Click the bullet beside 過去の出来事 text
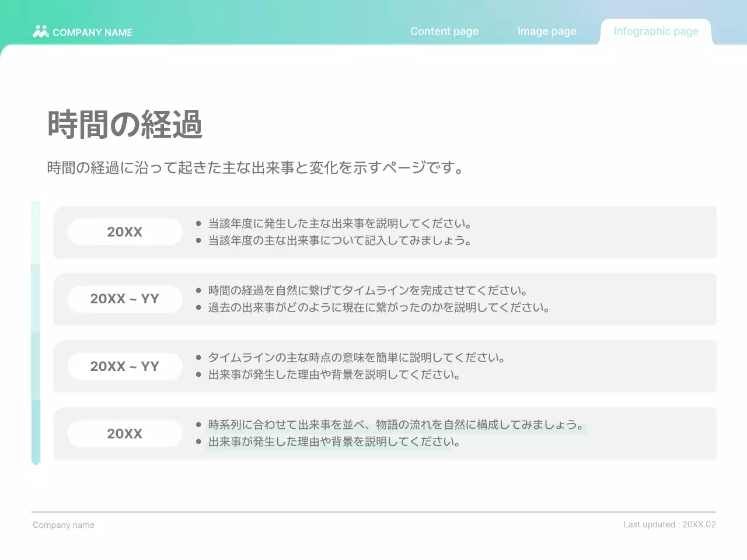Screen dimensions: 747x560 [199, 307]
